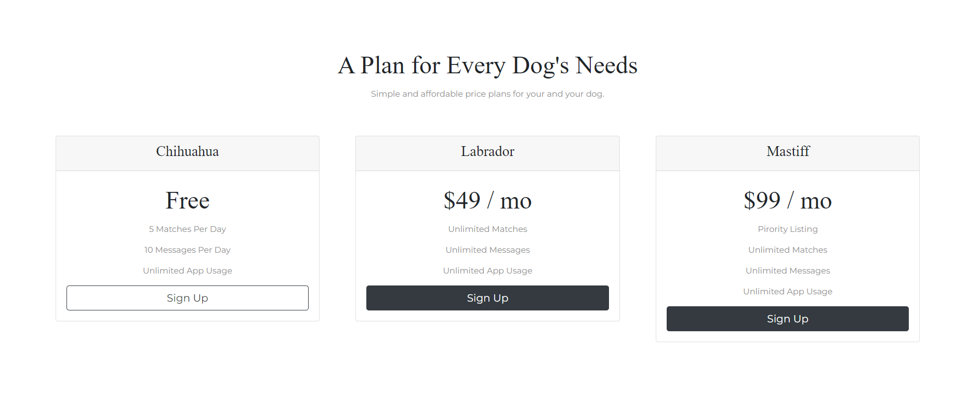Select the 5 Matches Per Day feature
Viewport: 980px width, 416px height.
pyautogui.click(x=187, y=229)
